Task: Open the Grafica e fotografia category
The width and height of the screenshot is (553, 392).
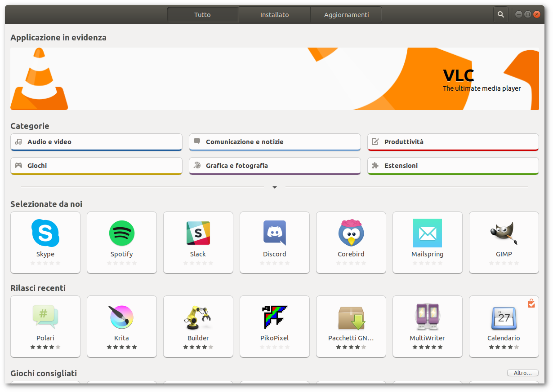Action: point(275,166)
